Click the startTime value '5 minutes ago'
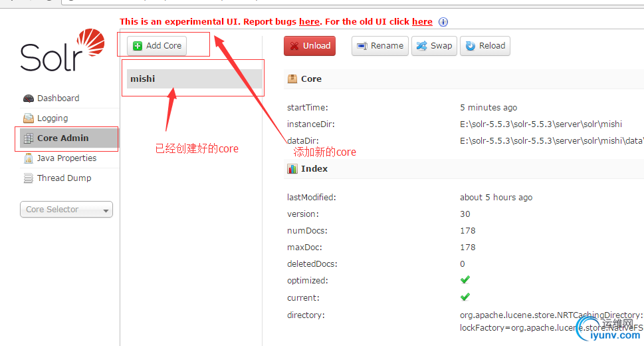 point(488,108)
